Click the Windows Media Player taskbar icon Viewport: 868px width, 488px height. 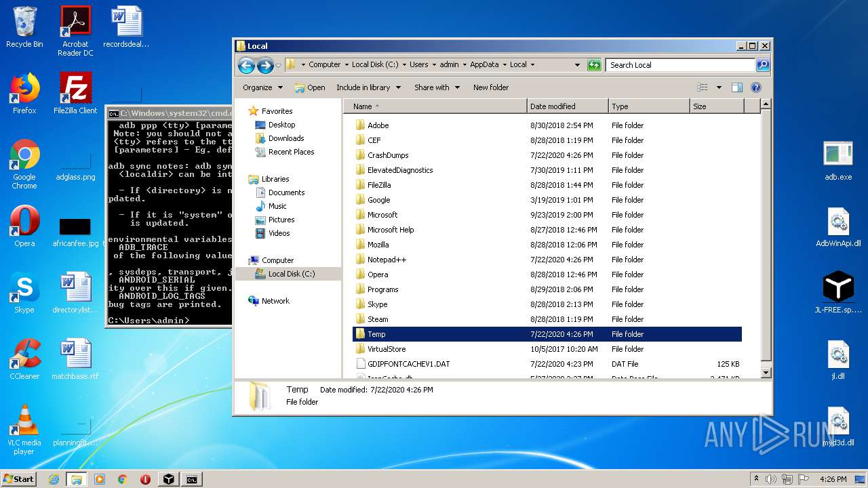(100, 479)
